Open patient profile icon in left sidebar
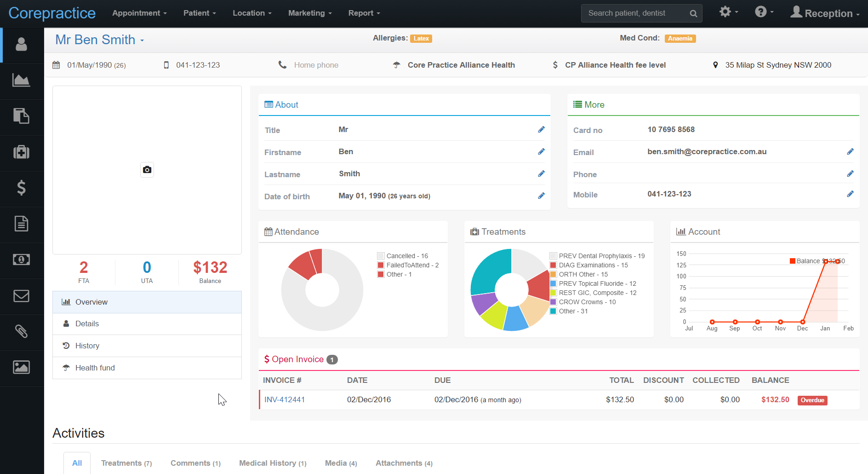Image resolution: width=868 pixels, height=474 pixels. tap(22, 45)
